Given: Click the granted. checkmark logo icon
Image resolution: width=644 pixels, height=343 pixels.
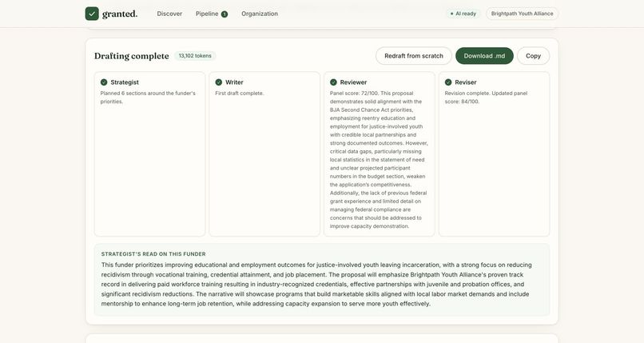Looking at the screenshot, I should tap(92, 14).
